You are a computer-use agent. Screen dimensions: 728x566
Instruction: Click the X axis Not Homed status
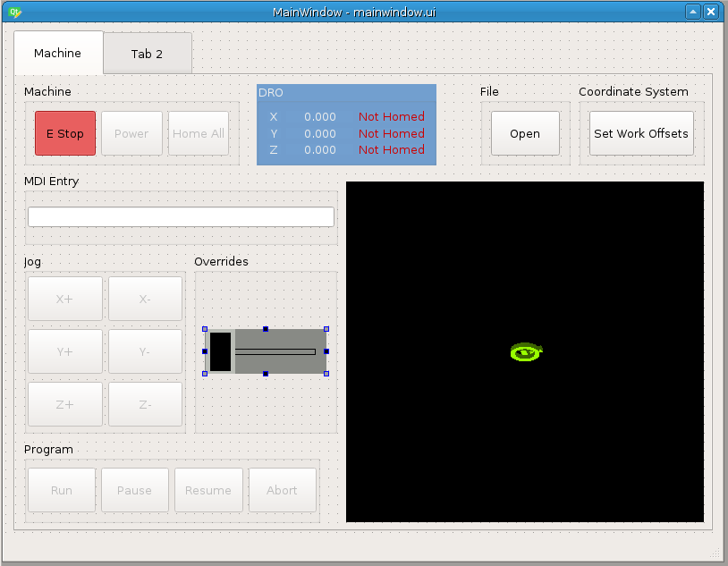click(392, 116)
